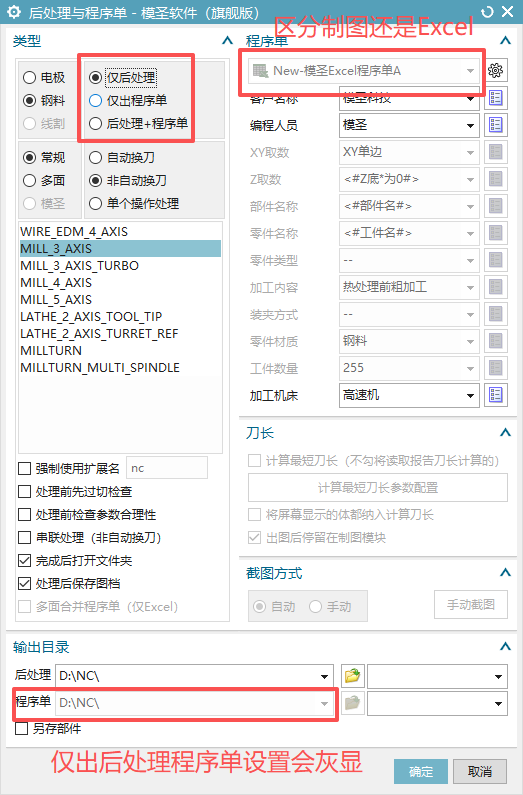This screenshot has height=795, width=523.
Task: Open program sheet settings gear icon
Action: click(496, 70)
